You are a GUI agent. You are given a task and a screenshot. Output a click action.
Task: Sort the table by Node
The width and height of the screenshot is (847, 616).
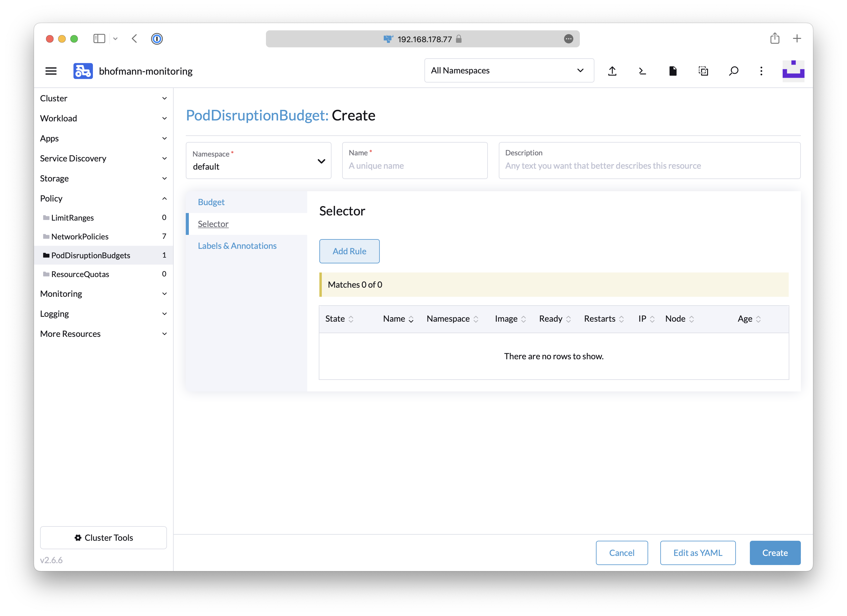(680, 319)
